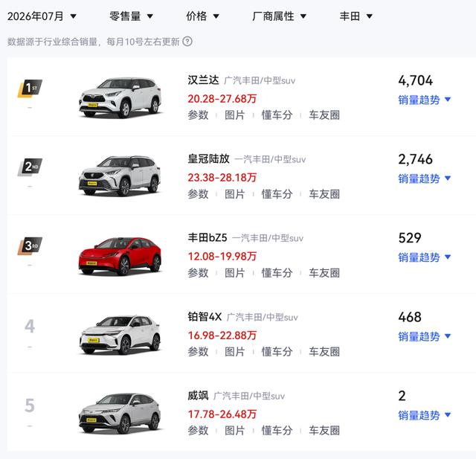Open the 丰田 brand dropdown

(x=356, y=16)
